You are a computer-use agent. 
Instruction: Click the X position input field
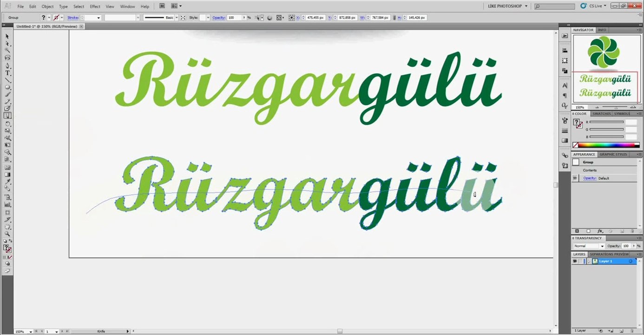(315, 18)
